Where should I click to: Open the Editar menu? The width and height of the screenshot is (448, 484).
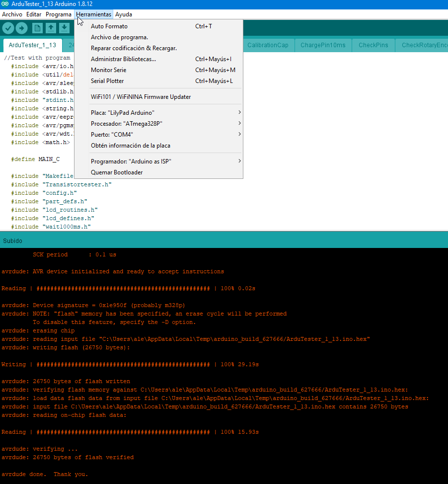pyautogui.click(x=34, y=14)
